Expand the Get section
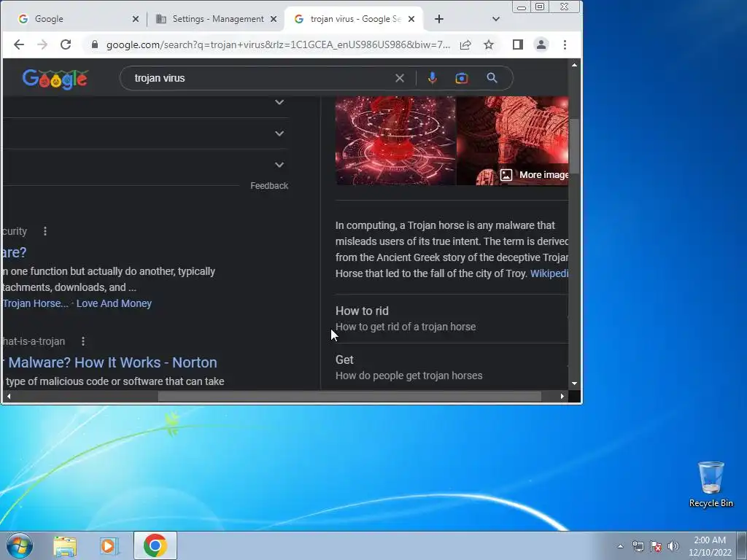This screenshot has width=747, height=560. 452,367
